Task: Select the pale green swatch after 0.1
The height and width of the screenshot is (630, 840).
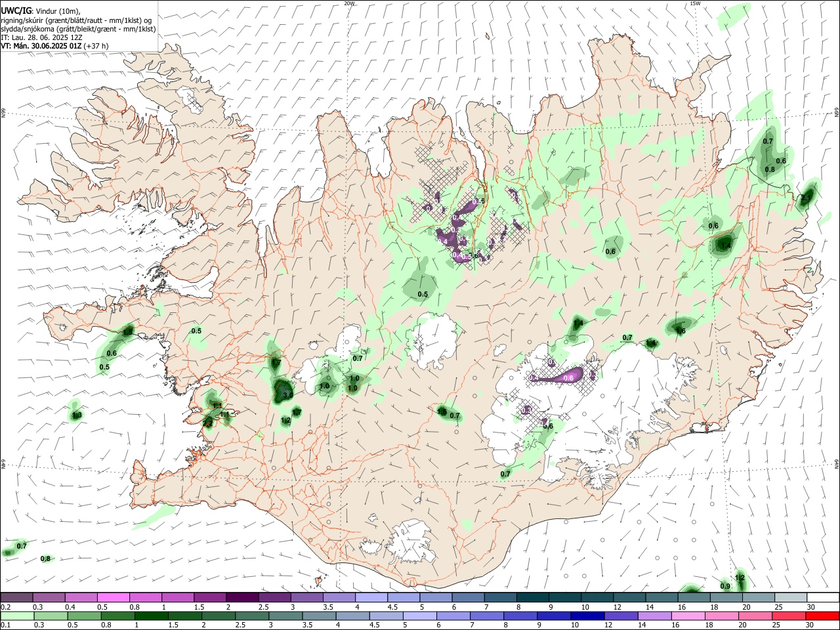Action: point(17,616)
